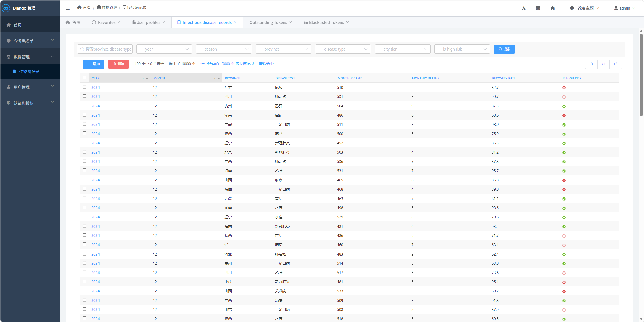Switch to the Blacklisted Tokens tab
This screenshot has width=644, height=322.
[x=326, y=22]
